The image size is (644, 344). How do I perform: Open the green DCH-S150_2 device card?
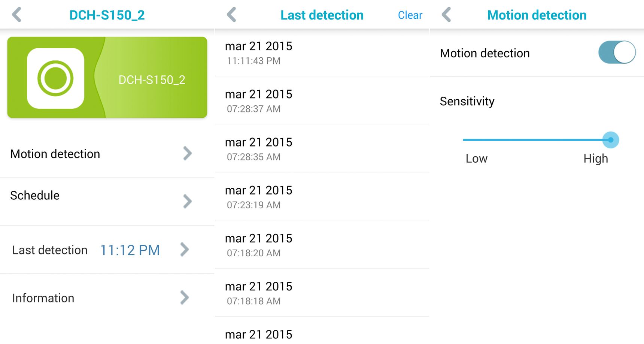(107, 77)
